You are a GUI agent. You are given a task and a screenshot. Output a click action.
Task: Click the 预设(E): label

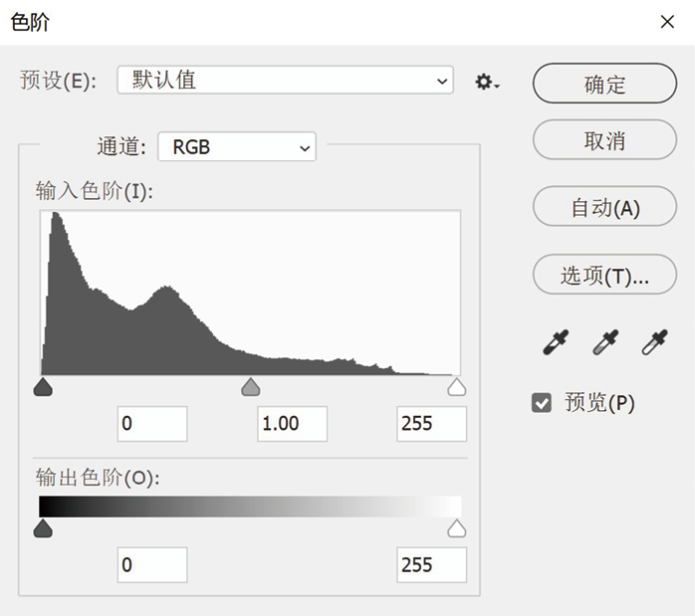pyautogui.click(x=58, y=81)
